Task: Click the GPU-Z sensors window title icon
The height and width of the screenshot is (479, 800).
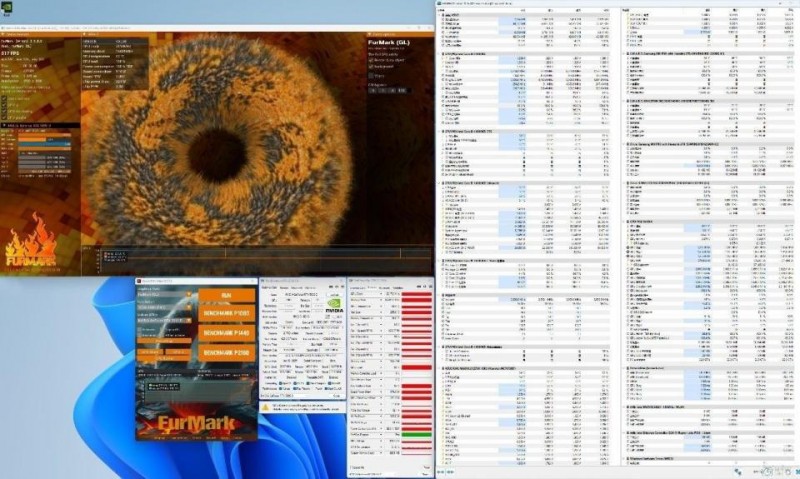Action: pos(351,282)
